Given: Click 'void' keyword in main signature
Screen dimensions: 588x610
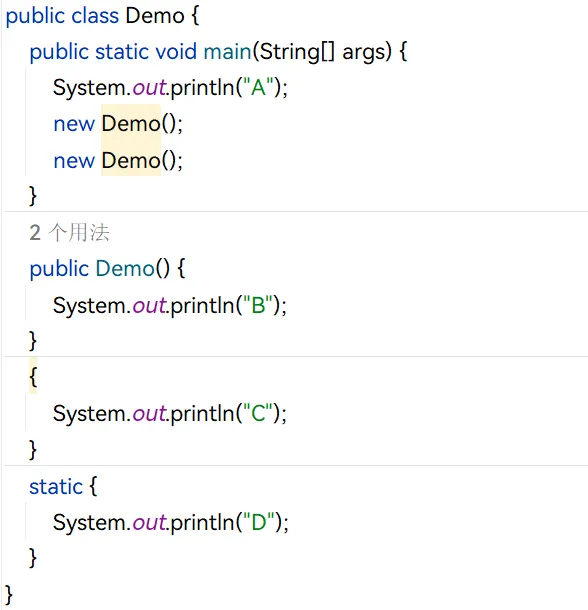Looking at the screenshot, I should 176,51.
